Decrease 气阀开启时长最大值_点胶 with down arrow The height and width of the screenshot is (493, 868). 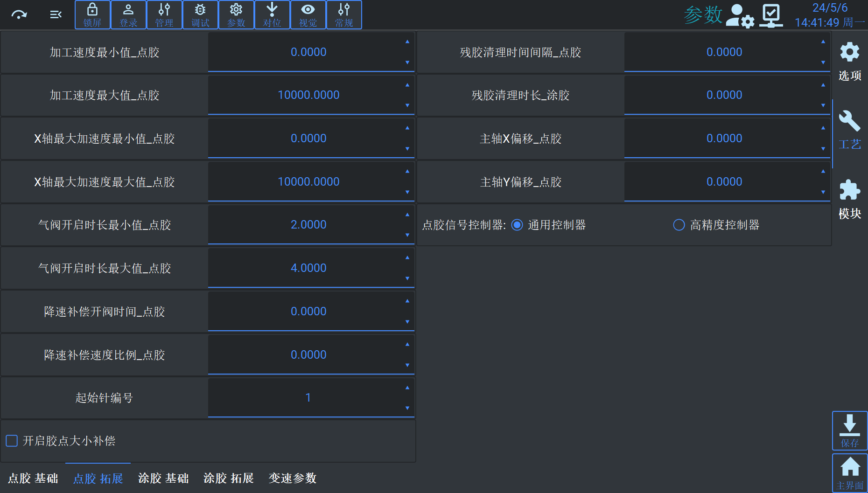[407, 278]
